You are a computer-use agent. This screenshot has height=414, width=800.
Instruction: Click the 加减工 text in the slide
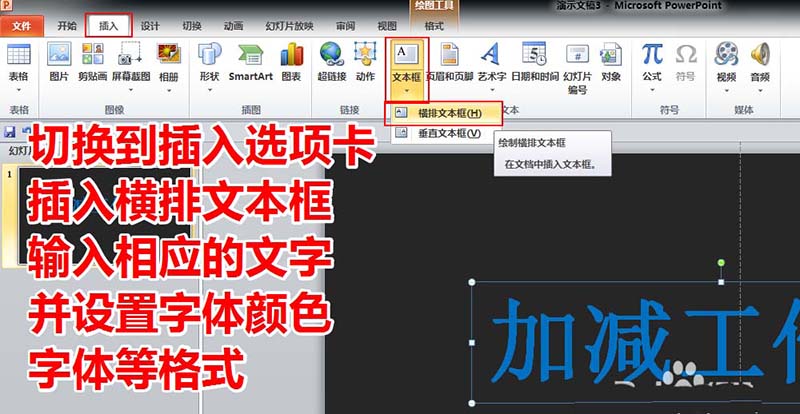[x=627, y=341]
